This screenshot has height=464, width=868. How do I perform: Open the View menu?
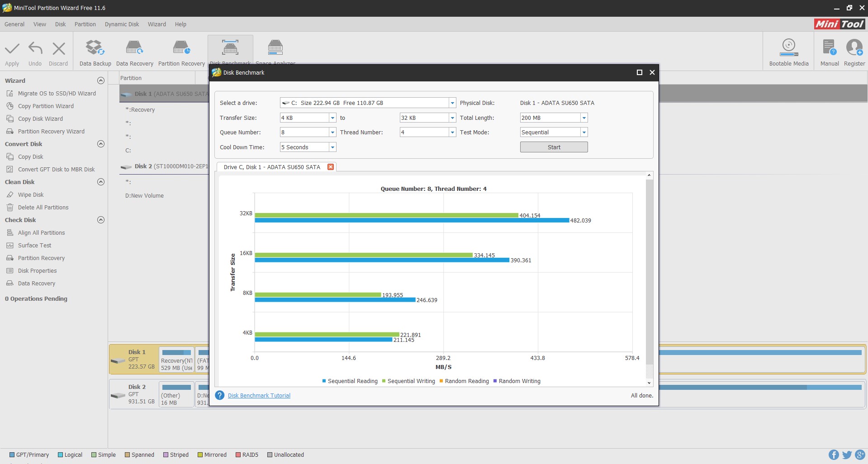[x=40, y=24]
